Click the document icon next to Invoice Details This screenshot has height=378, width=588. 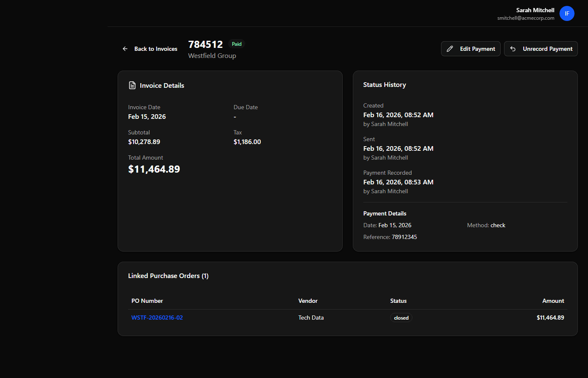132,85
